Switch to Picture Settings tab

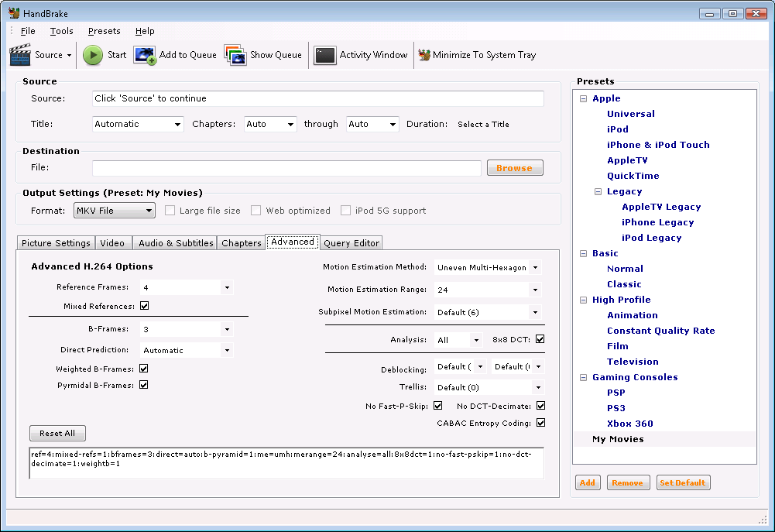[x=56, y=242]
